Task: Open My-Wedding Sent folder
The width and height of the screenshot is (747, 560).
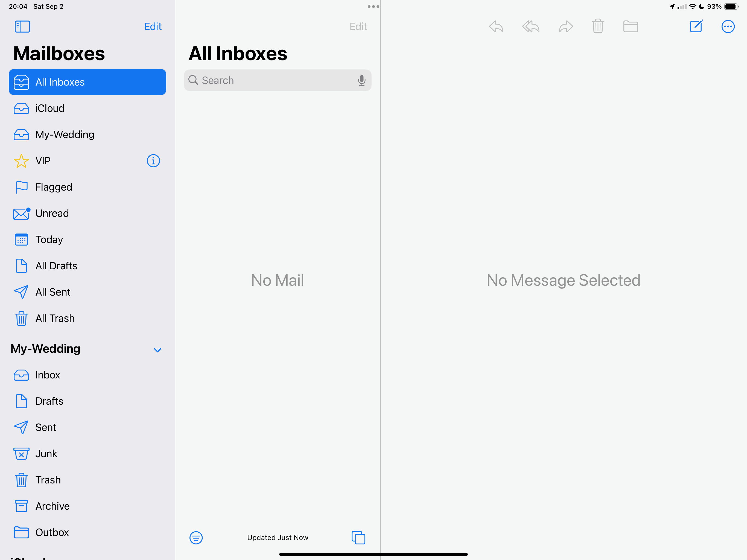Action: click(x=87, y=427)
